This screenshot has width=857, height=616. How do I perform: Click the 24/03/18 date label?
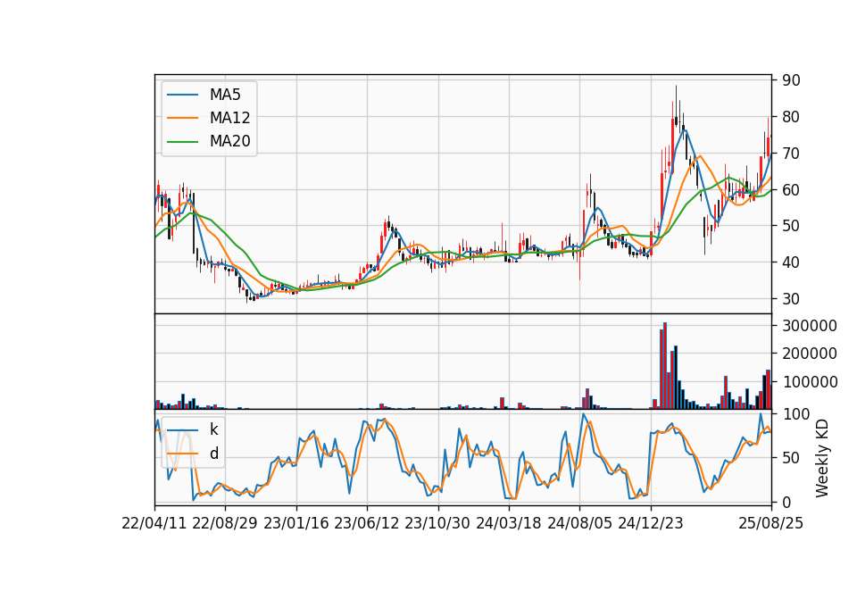click(x=509, y=523)
